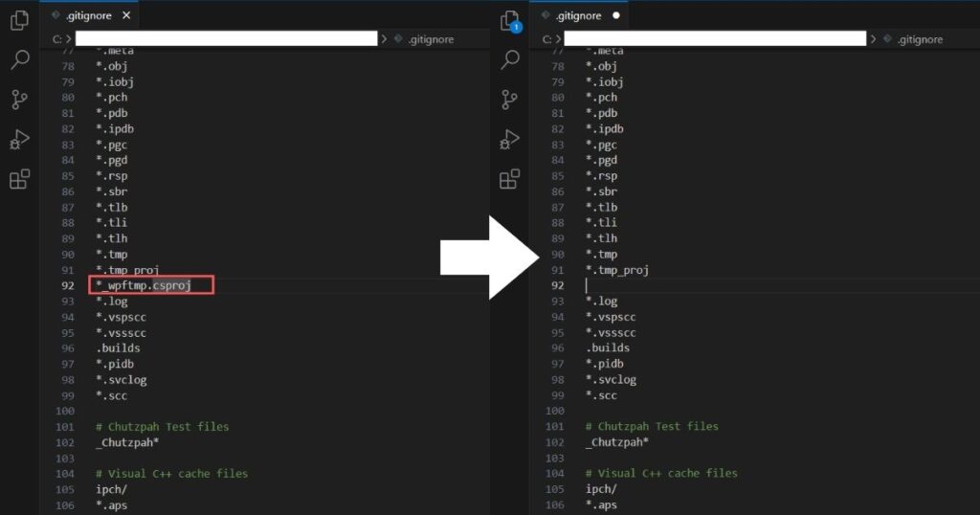Click the _Chutzpah* line in the right window

coord(617,442)
